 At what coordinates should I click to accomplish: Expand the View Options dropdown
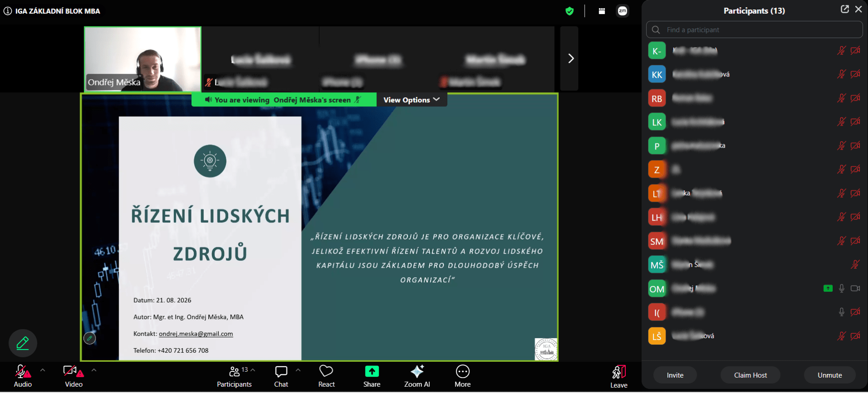[412, 100]
